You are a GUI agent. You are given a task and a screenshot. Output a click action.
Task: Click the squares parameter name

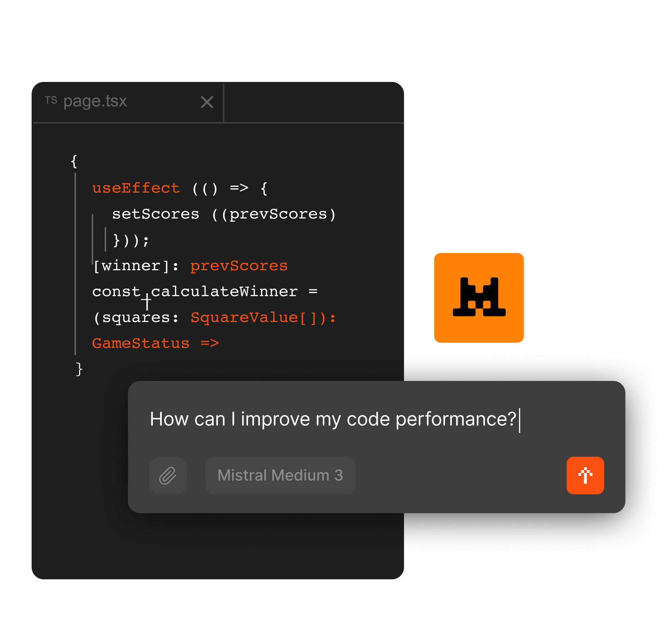tap(136, 318)
